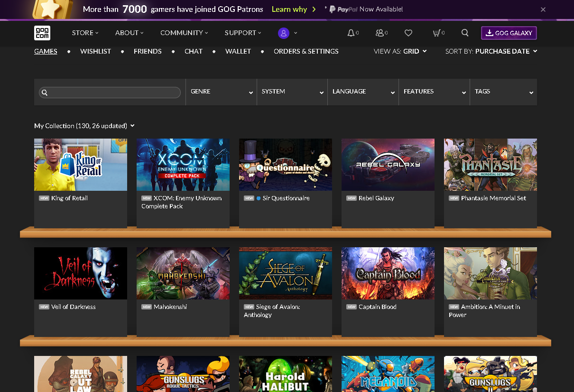Click the NEW badge on Veil of Darkness

[x=44, y=307]
